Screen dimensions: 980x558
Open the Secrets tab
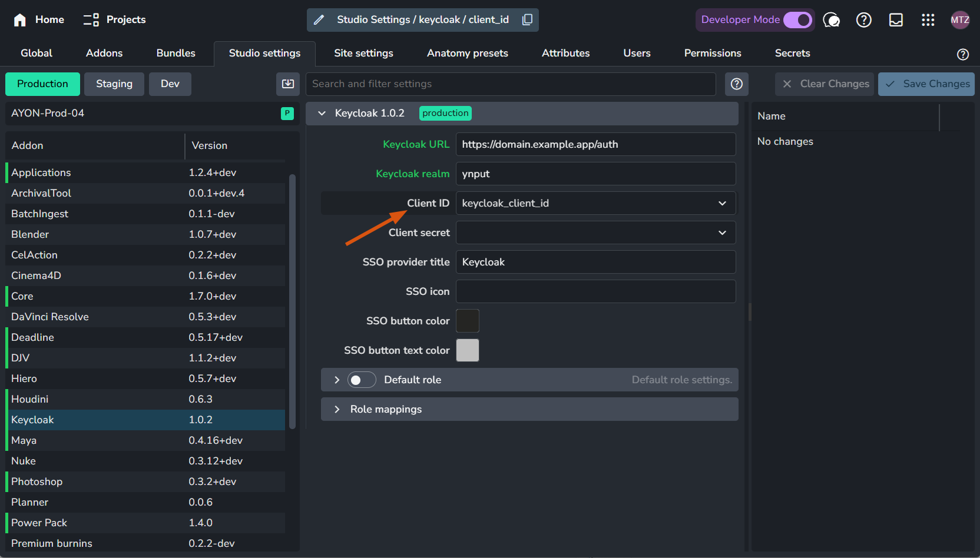[792, 54]
